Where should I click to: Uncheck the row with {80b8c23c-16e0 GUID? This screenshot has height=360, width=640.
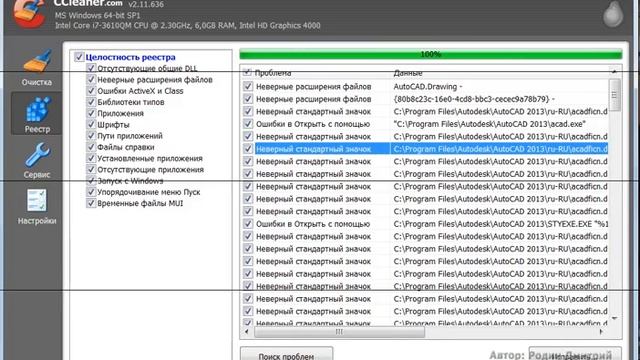click(x=248, y=99)
